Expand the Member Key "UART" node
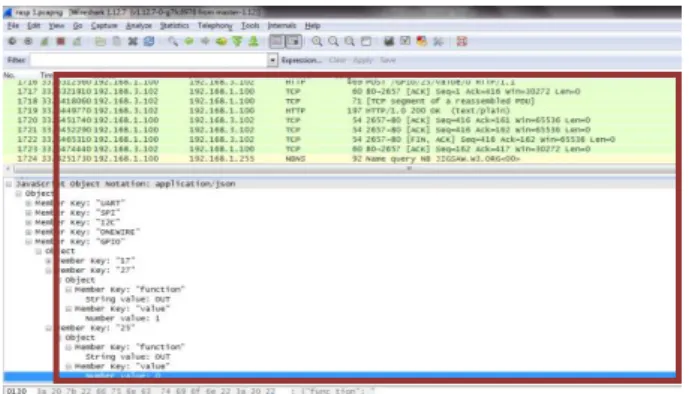 pos(29,203)
